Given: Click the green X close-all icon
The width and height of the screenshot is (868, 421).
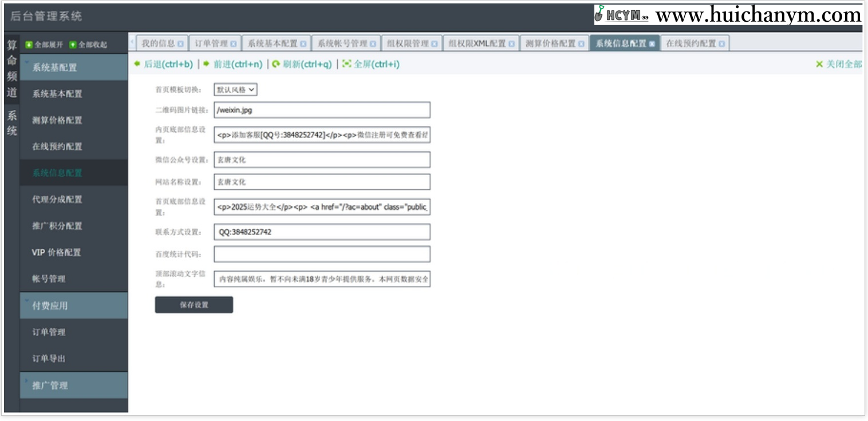Looking at the screenshot, I should 819,64.
